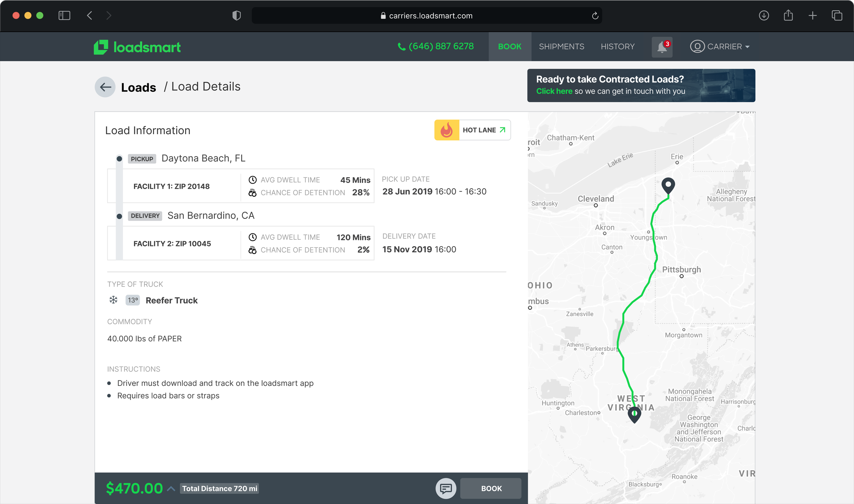854x504 pixels.
Task: Go to the HISTORY tab
Action: tap(618, 47)
